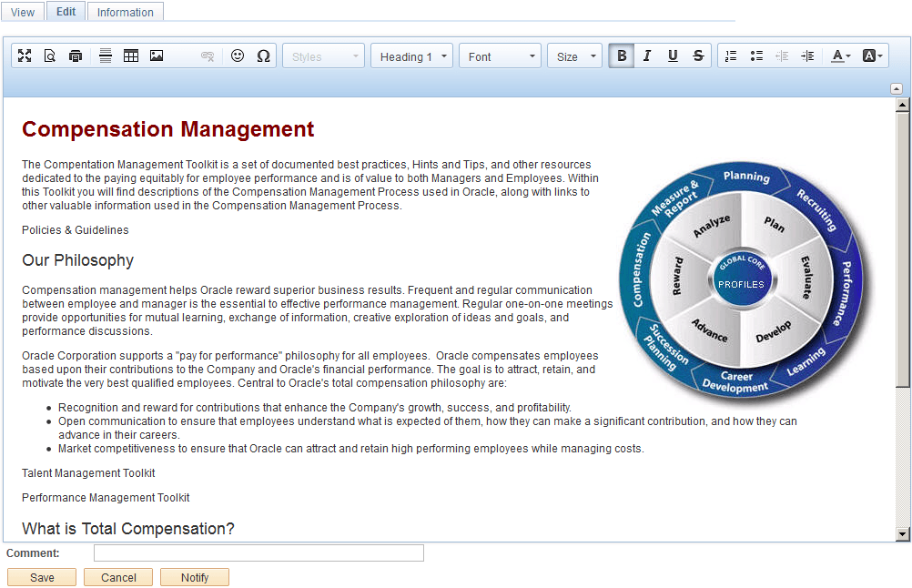Viewport: 912px width, 588px height.
Task: Select the Global Core Profiles wheel image
Action: click(745, 283)
